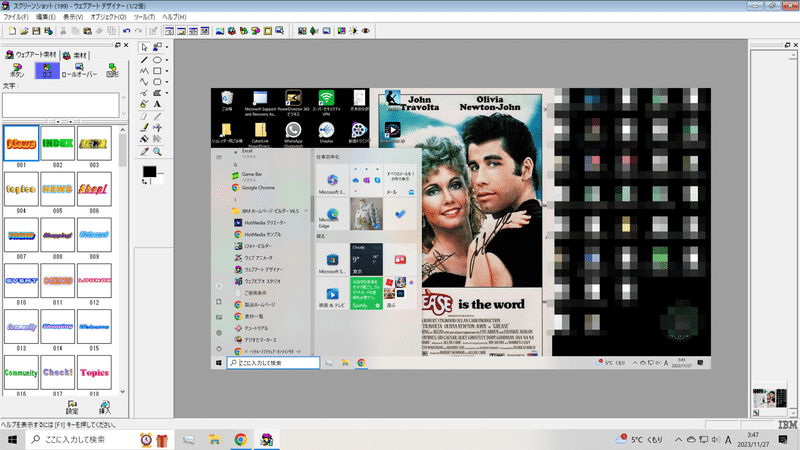Choose the eyedropper color picker tool
The width and height of the screenshot is (800, 450).
pos(144,152)
